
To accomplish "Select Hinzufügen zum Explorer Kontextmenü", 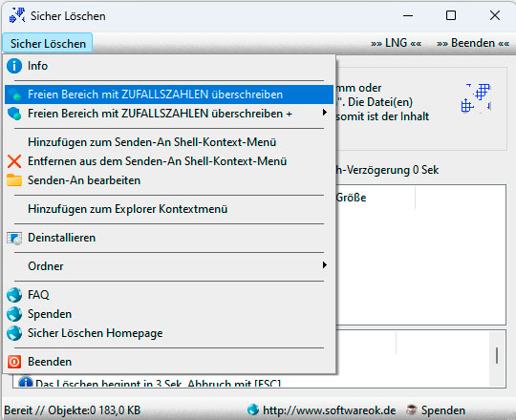I will [x=169, y=209].
